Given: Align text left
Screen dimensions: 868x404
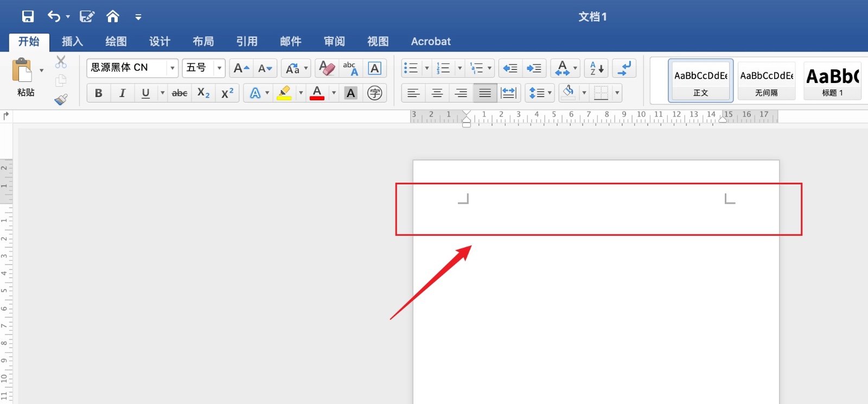Looking at the screenshot, I should pyautogui.click(x=413, y=93).
